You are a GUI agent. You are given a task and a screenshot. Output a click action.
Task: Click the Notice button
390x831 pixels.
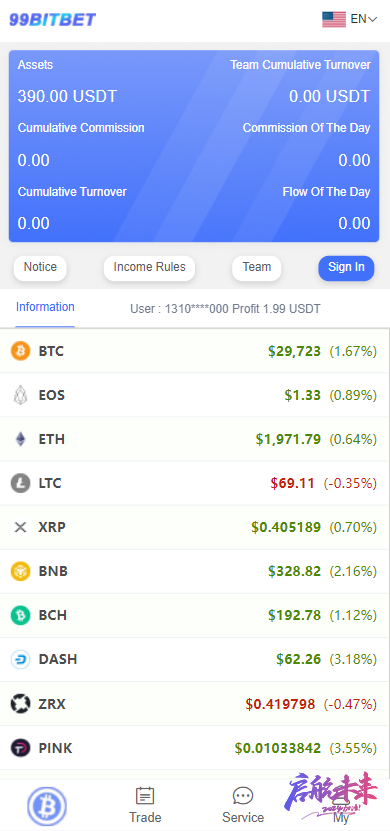pyautogui.click(x=40, y=268)
